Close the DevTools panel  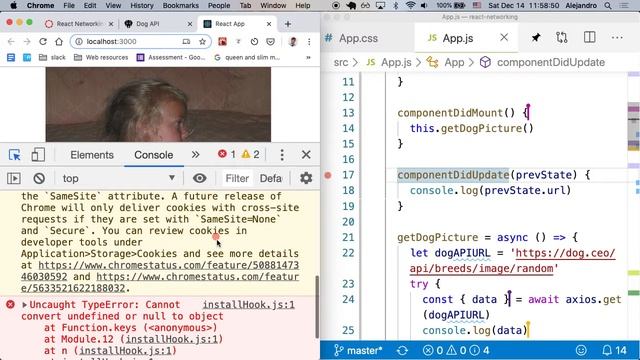(x=306, y=155)
